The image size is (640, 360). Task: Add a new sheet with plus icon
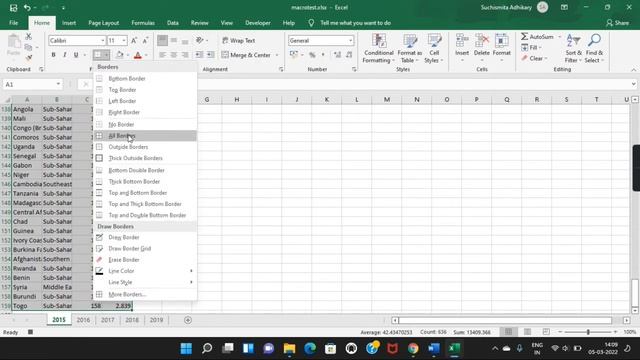coord(188,320)
